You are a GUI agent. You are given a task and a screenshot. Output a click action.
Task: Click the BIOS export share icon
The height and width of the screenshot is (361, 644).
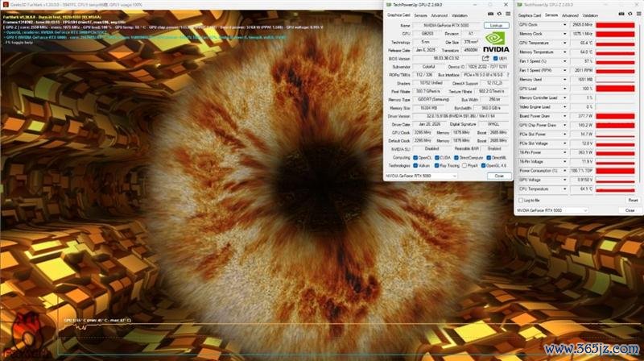pos(485,58)
